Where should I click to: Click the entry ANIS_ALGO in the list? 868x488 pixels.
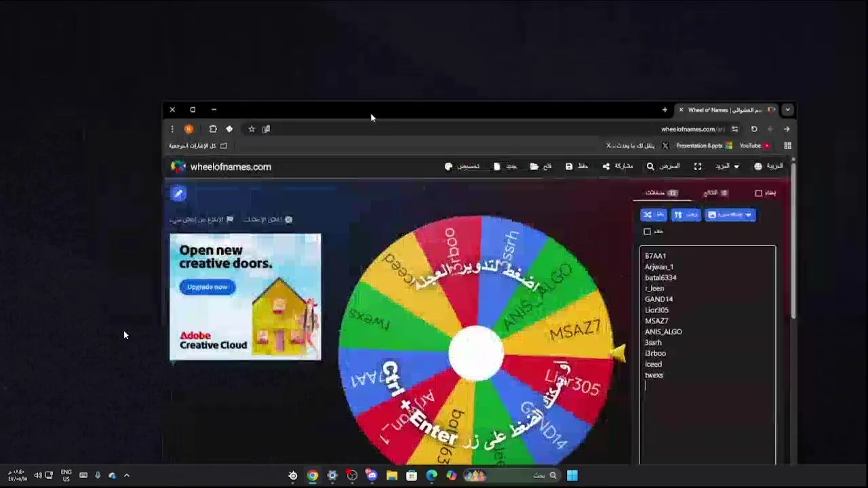(663, 332)
